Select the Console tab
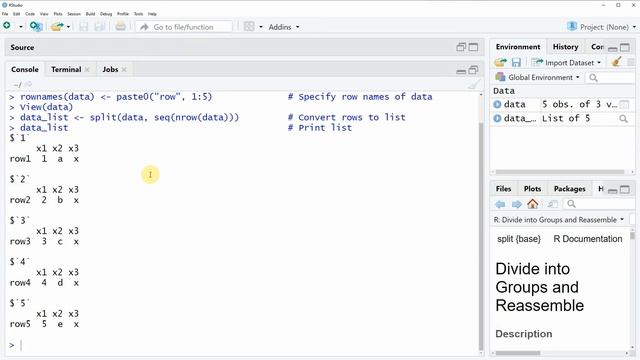This screenshot has height=360, width=640. (x=25, y=69)
